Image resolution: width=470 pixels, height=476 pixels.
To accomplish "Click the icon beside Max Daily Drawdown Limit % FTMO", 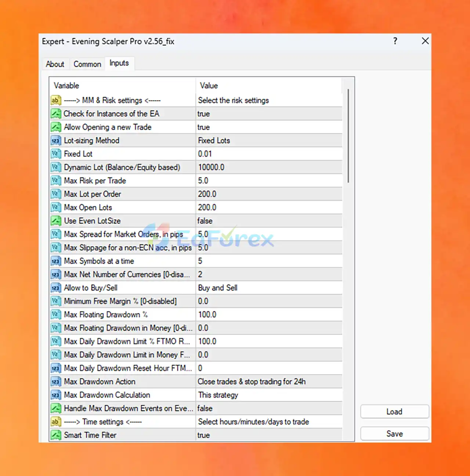I will (55, 342).
